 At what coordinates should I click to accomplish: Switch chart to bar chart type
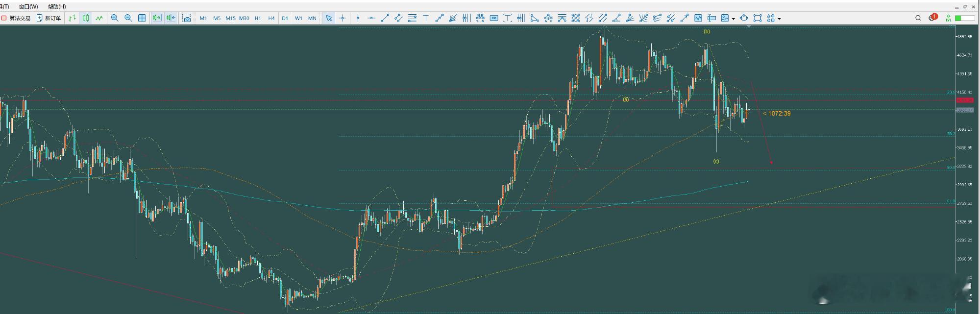click(72, 18)
